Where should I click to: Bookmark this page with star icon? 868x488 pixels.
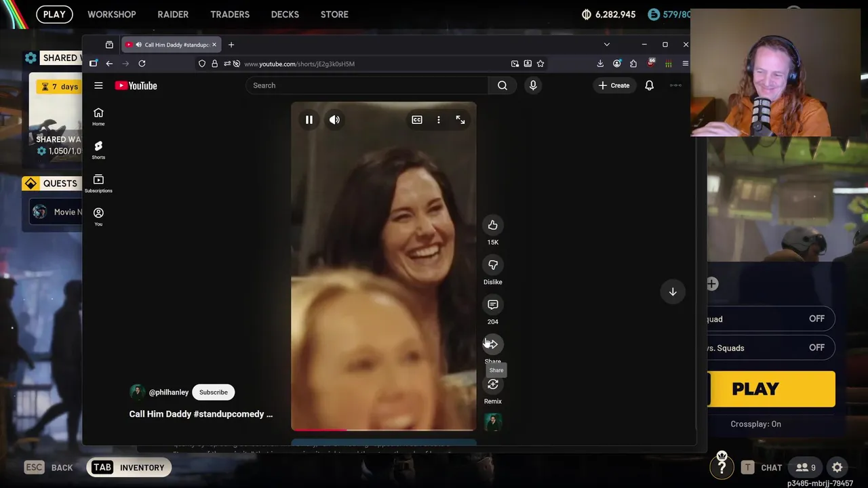pos(540,64)
